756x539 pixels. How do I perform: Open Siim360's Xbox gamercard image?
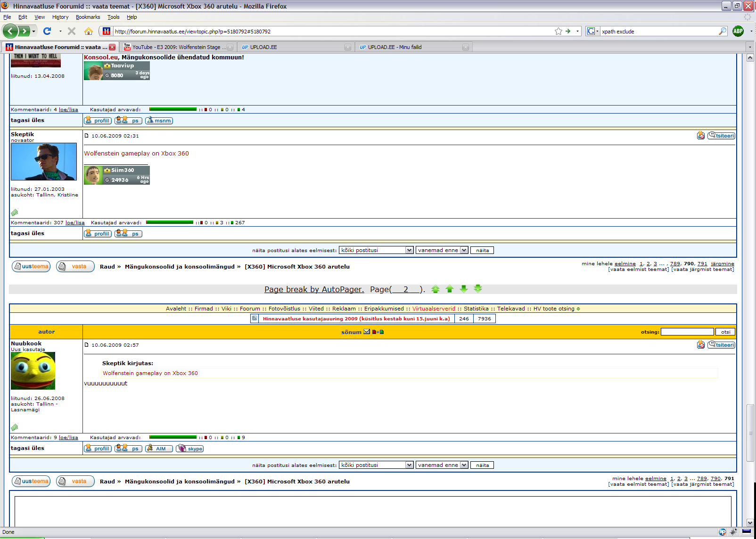(x=117, y=175)
